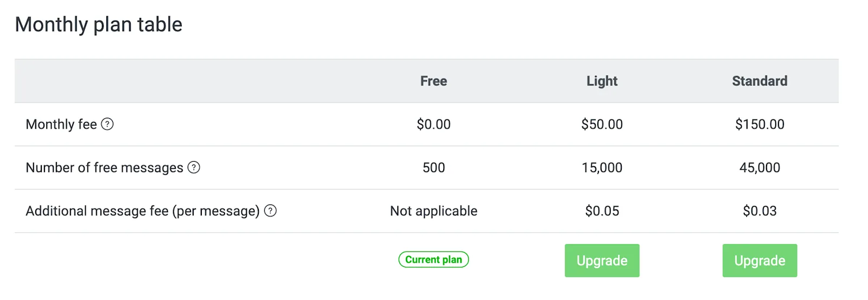Select the $150.00 Standard monthly fee cell

point(759,124)
